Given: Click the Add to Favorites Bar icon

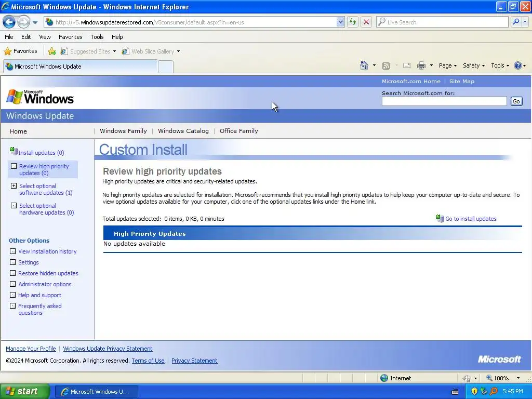Looking at the screenshot, I should (52, 51).
